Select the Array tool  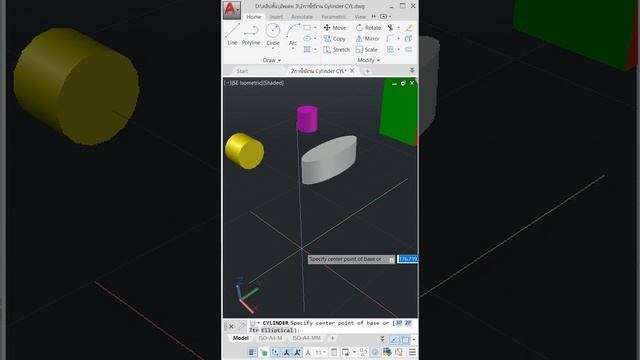pos(391,49)
